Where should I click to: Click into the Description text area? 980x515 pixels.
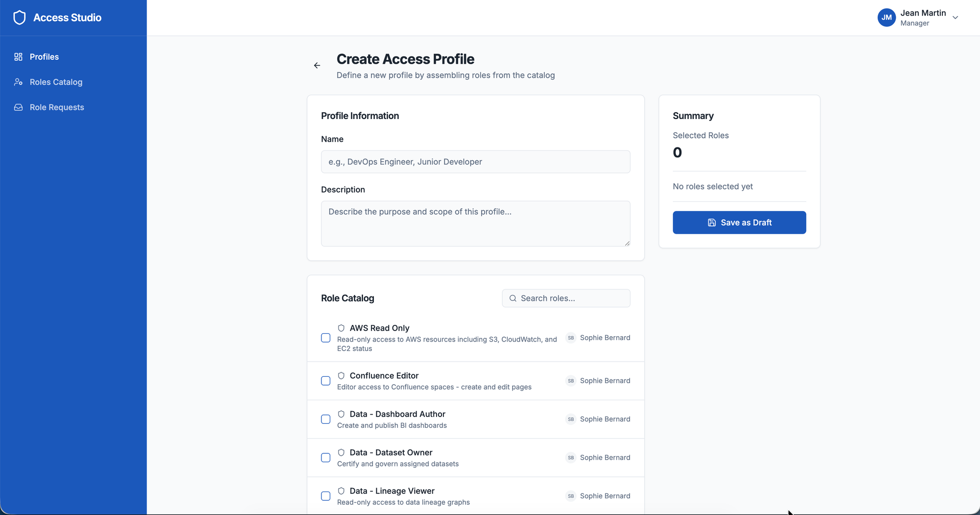475,223
